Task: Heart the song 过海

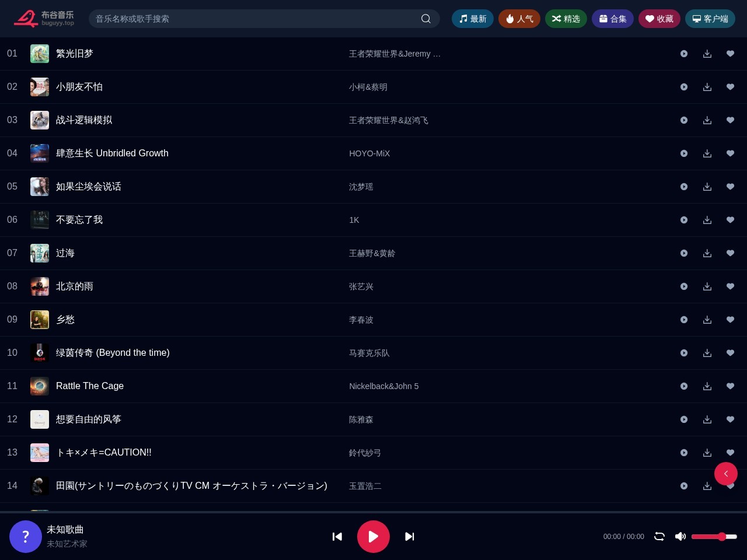Action: pyautogui.click(x=730, y=253)
